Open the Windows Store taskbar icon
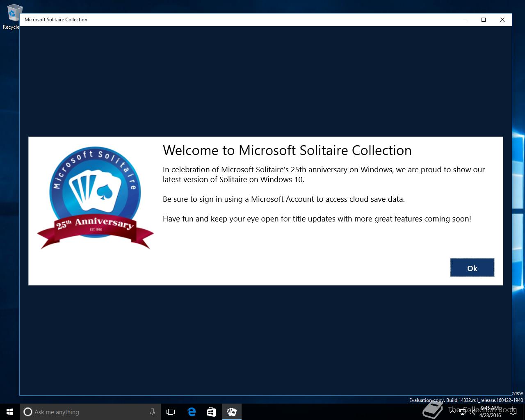Screen dimensions: 525x420 click(x=211, y=412)
